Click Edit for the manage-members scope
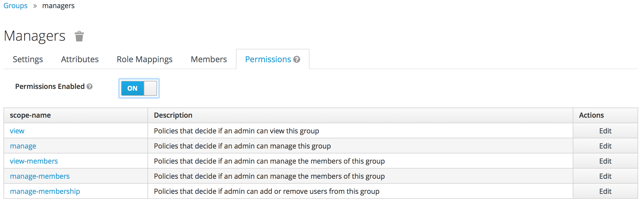The width and height of the screenshot is (644, 204). pos(605,176)
